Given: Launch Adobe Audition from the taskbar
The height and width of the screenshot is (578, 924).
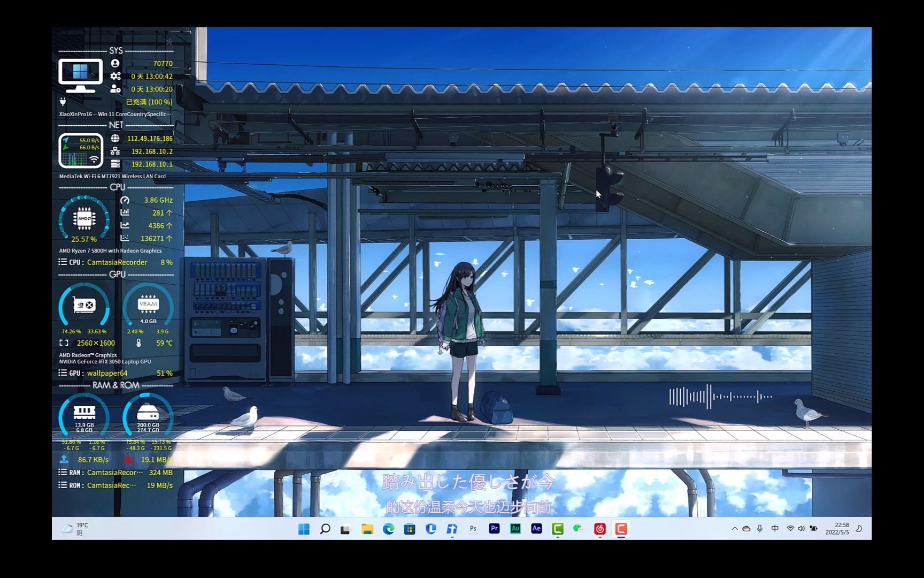Looking at the screenshot, I should [x=515, y=529].
